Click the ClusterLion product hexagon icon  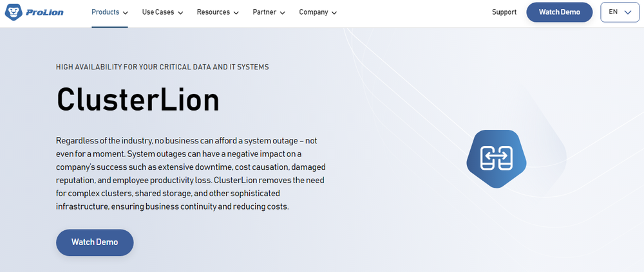(x=496, y=159)
